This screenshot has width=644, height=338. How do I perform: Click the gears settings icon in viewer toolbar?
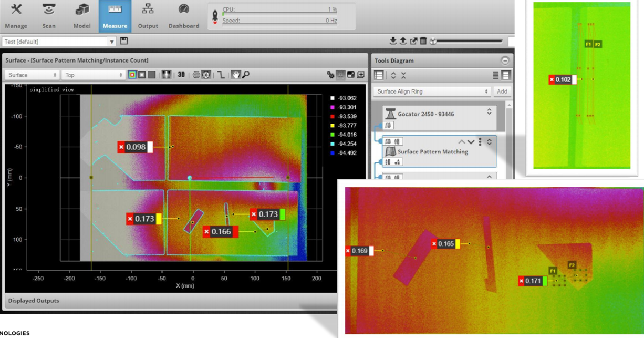pos(330,75)
